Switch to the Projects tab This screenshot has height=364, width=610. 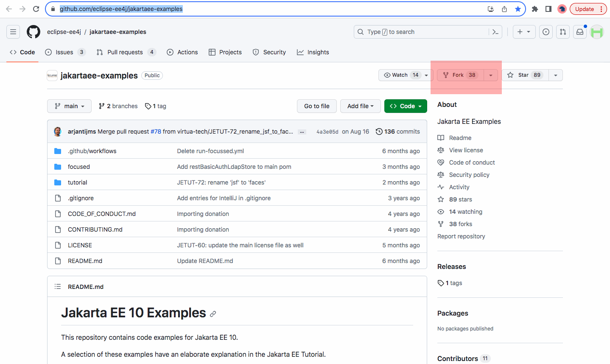pos(225,52)
